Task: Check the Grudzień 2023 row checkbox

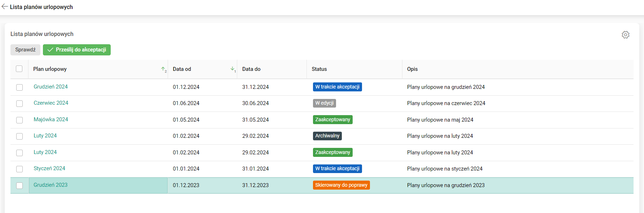Action: click(19, 185)
